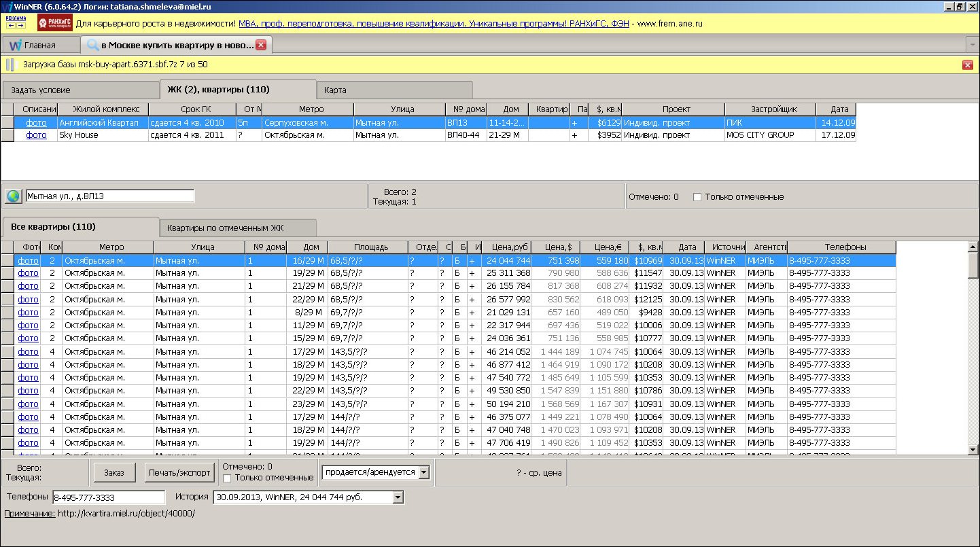Select the MOS CITY GROUP developer cell
Screen dimensions: 980x547
click(769, 135)
